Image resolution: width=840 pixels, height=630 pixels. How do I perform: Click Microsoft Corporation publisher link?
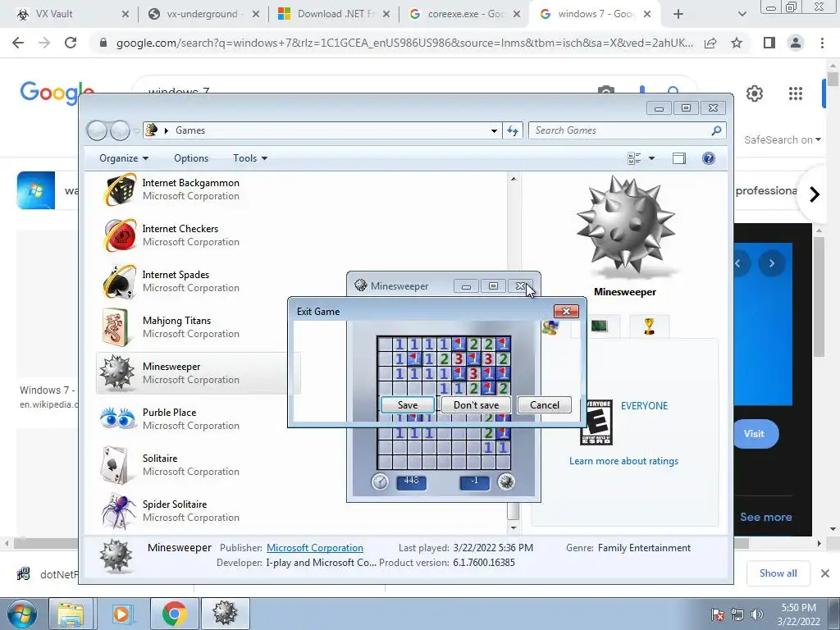click(314, 547)
